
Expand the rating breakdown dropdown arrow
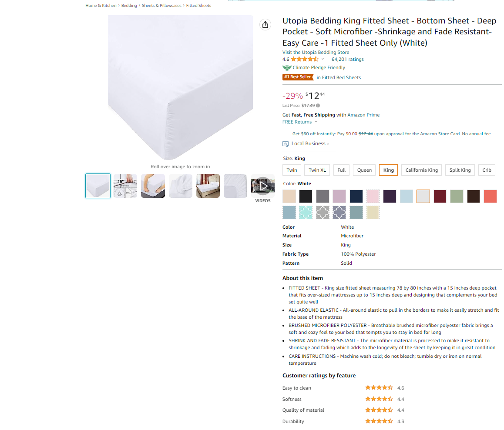[323, 60]
